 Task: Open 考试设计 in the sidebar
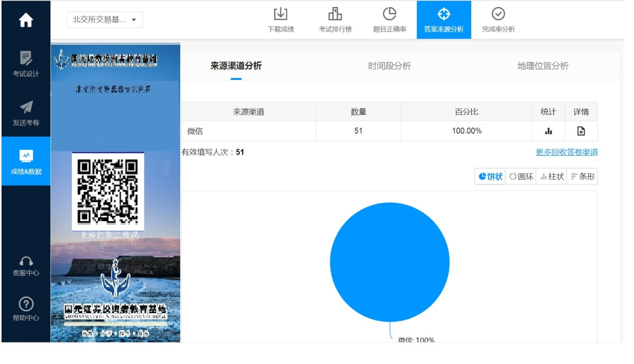[x=26, y=64]
